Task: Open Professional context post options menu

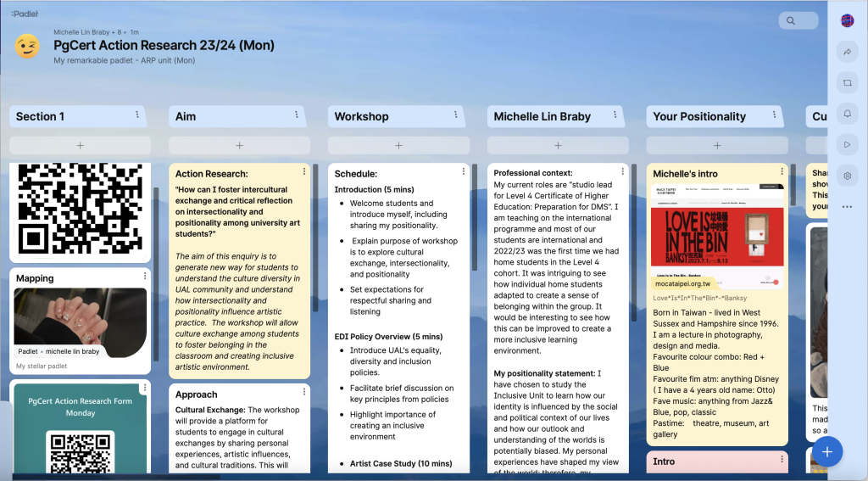Action: coord(622,171)
